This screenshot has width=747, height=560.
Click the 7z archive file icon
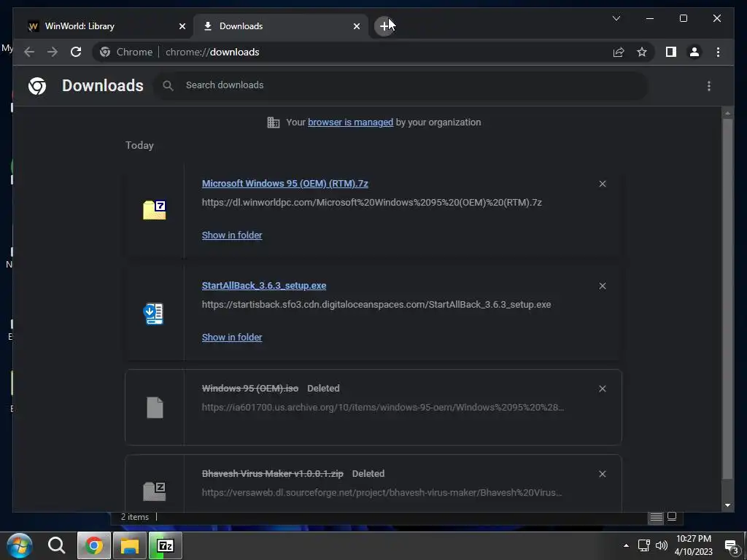pyautogui.click(x=155, y=210)
